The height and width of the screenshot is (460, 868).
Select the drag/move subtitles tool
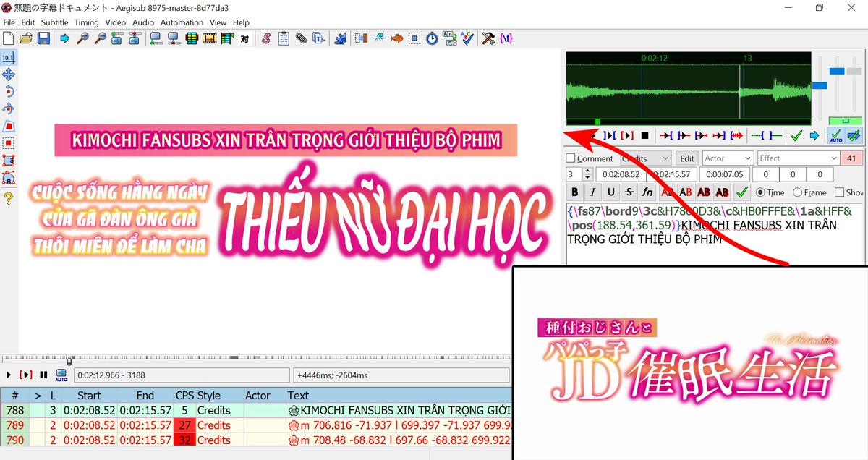(9, 74)
